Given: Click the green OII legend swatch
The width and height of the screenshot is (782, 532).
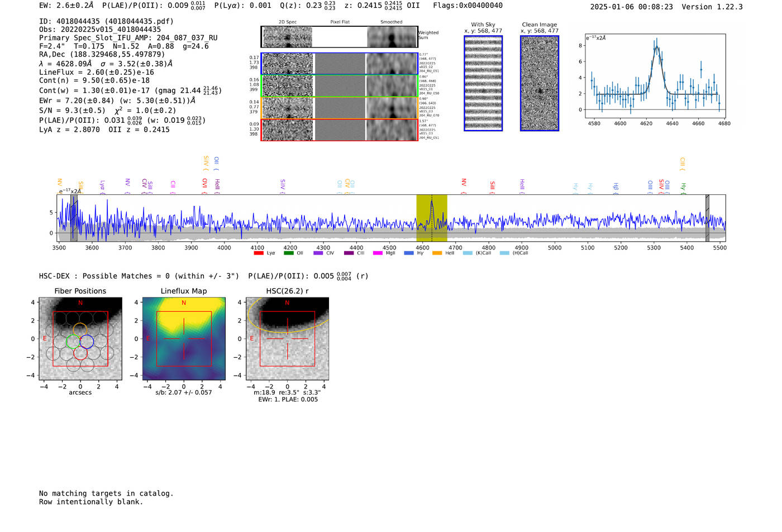Looking at the screenshot, I should (288, 253).
